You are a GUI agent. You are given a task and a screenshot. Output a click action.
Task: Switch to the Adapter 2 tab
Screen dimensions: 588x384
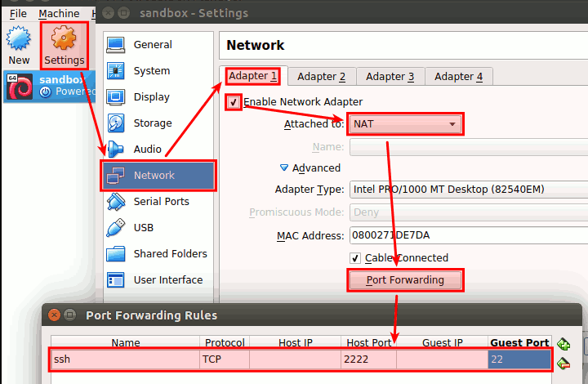322,77
